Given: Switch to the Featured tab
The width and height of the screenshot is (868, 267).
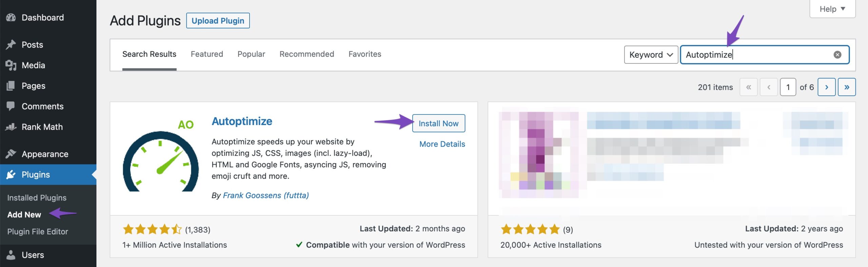Looking at the screenshot, I should click(x=207, y=54).
